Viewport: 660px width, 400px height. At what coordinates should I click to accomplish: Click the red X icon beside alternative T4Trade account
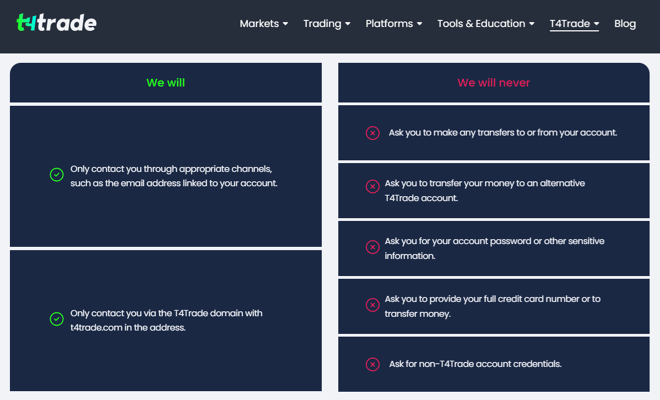[373, 186]
